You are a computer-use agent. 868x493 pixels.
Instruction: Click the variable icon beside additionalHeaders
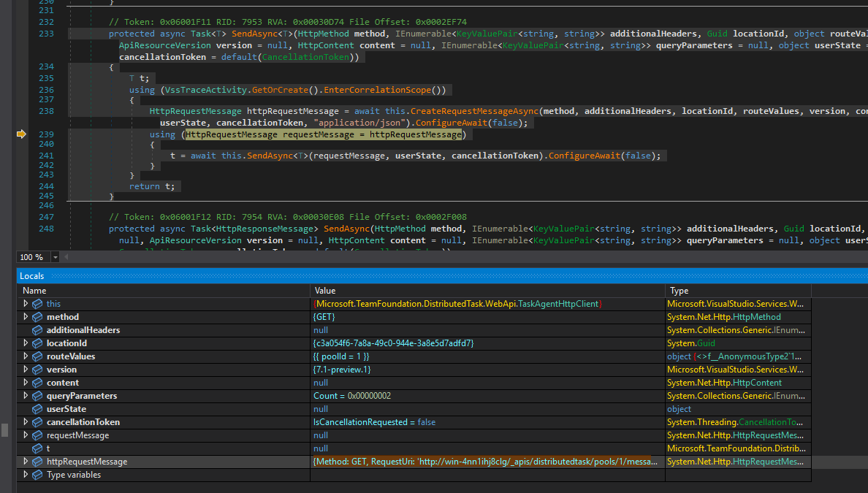pyautogui.click(x=37, y=330)
